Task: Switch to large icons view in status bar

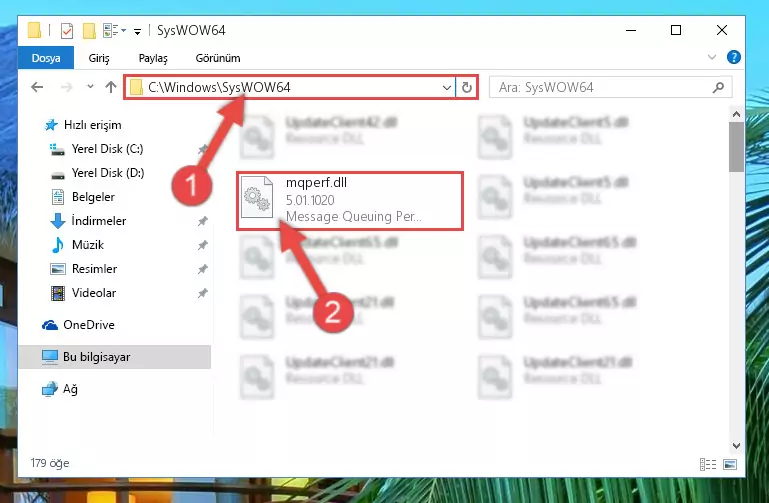Action: click(730, 464)
